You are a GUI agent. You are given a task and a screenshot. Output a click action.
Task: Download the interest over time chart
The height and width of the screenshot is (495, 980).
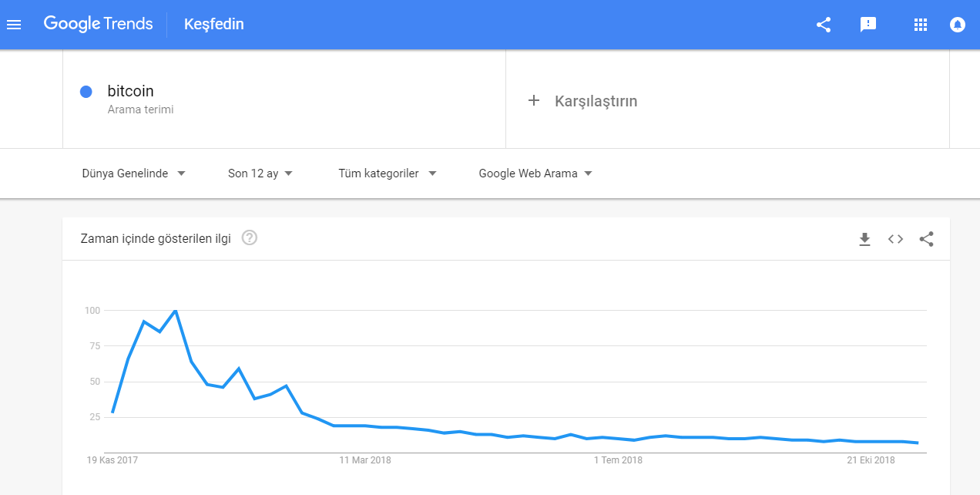point(864,239)
